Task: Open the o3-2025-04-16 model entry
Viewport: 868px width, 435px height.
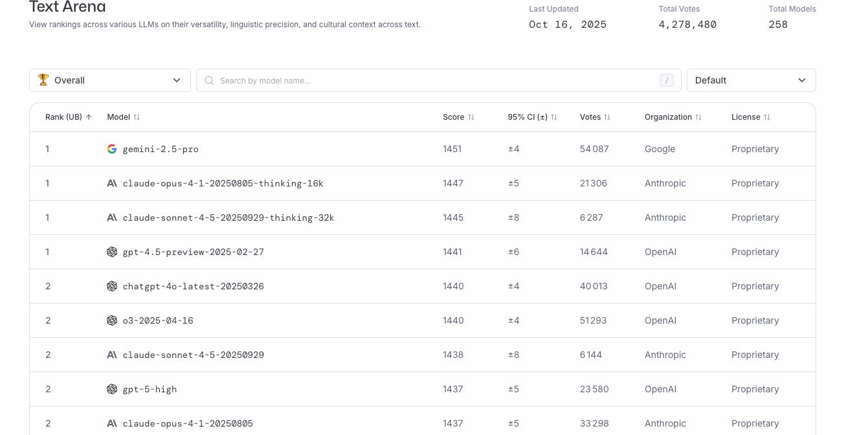Action: tap(156, 320)
